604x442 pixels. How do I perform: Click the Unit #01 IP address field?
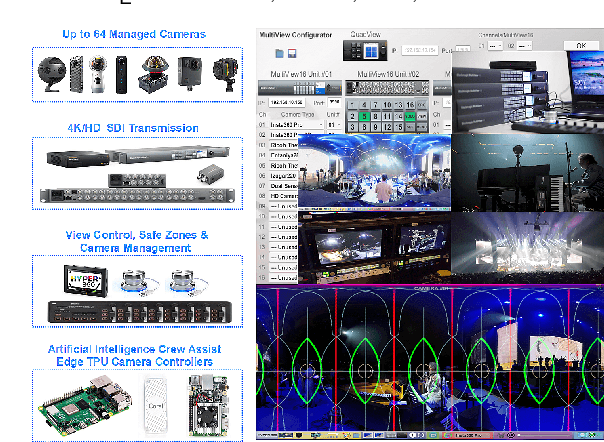(x=287, y=103)
